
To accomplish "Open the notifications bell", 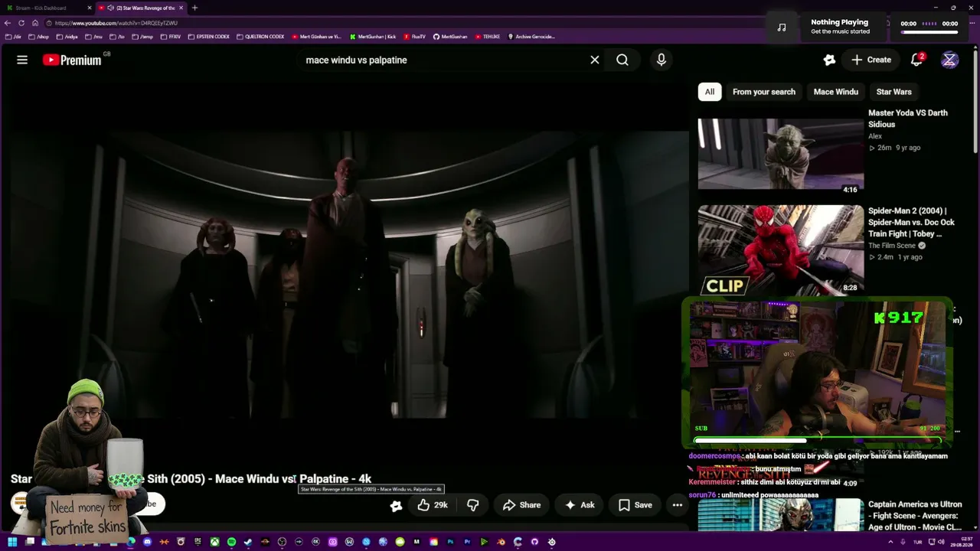I will click(916, 60).
